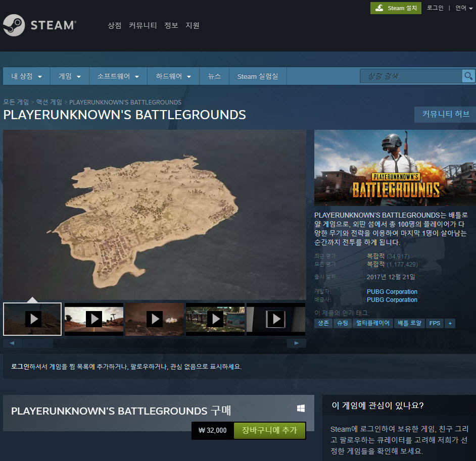This screenshot has width=476, height=461.
Task: Open the 뉴스 tab
Action: coord(214,76)
